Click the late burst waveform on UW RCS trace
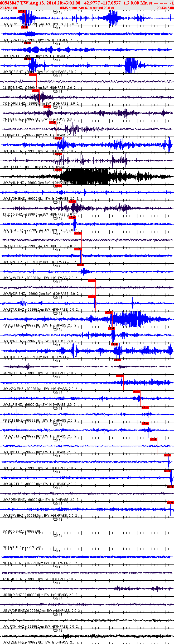 (131, 66)
